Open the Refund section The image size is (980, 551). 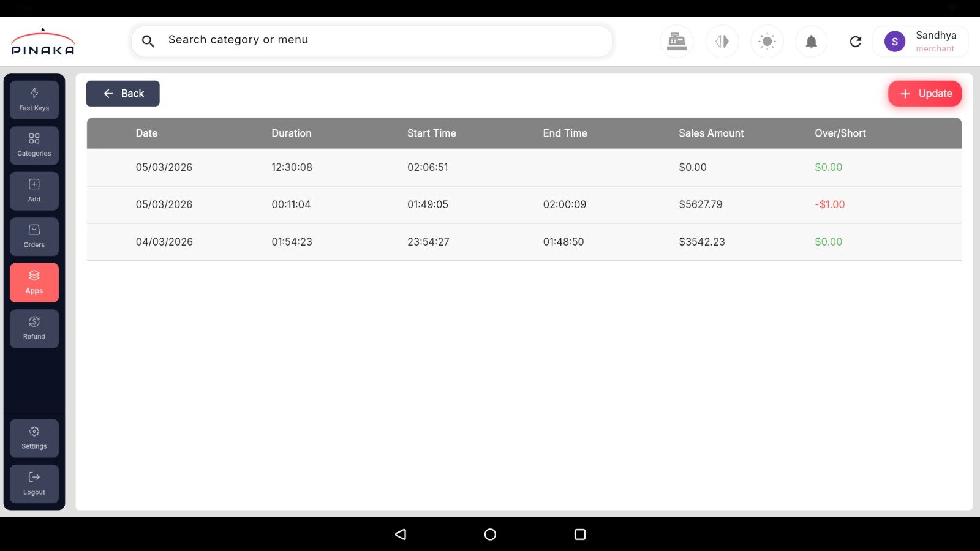[x=34, y=328]
